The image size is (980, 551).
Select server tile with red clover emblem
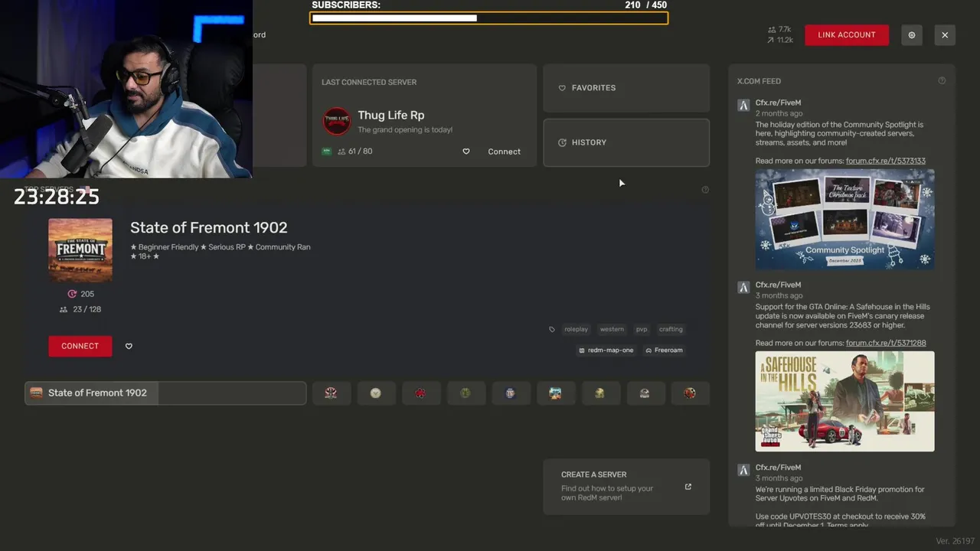point(420,393)
